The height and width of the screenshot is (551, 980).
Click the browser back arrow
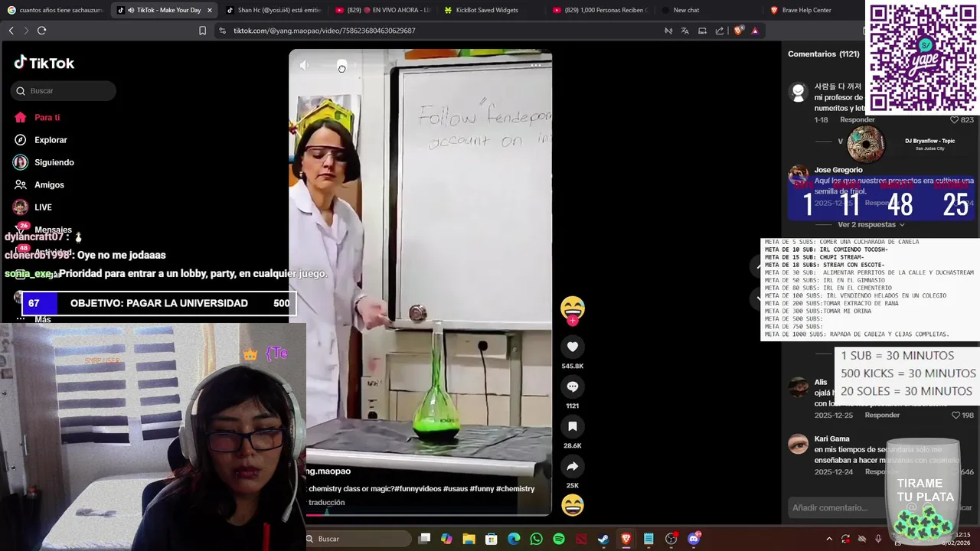(x=11, y=31)
